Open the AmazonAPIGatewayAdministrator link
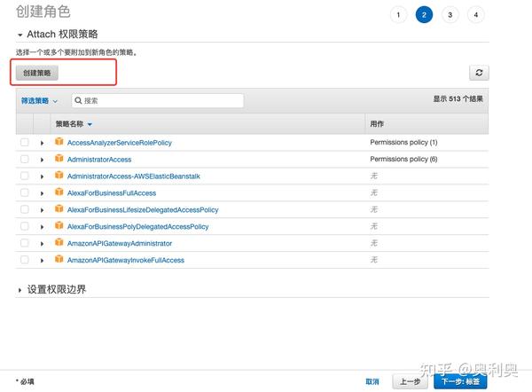 tap(120, 243)
